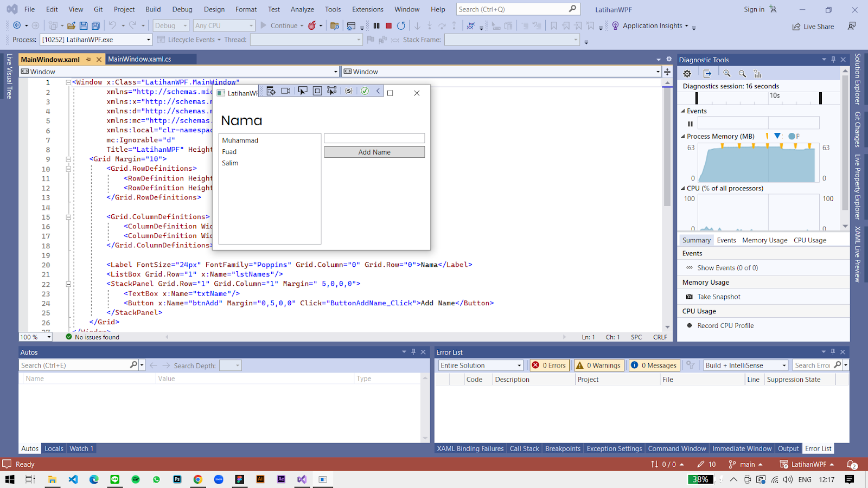Open Live Share
The width and height of the screenshot is (868, 488).
(x=813, y=26)
